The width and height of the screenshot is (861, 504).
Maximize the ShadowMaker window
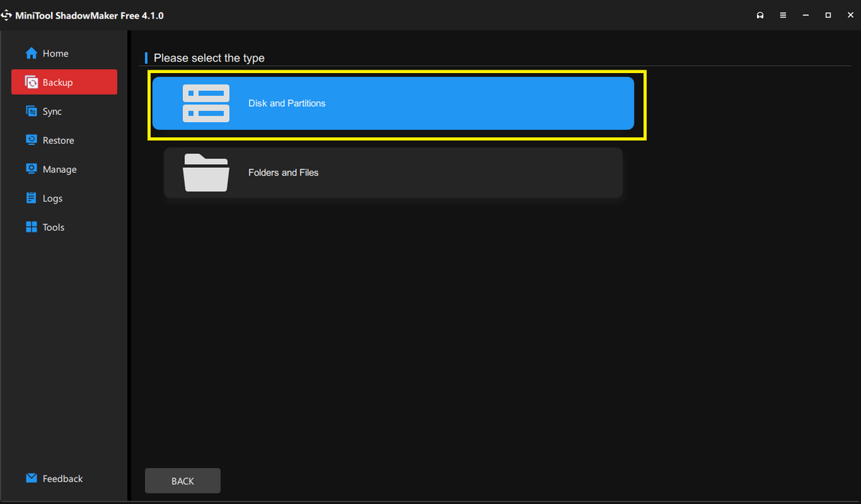(828, 15)
